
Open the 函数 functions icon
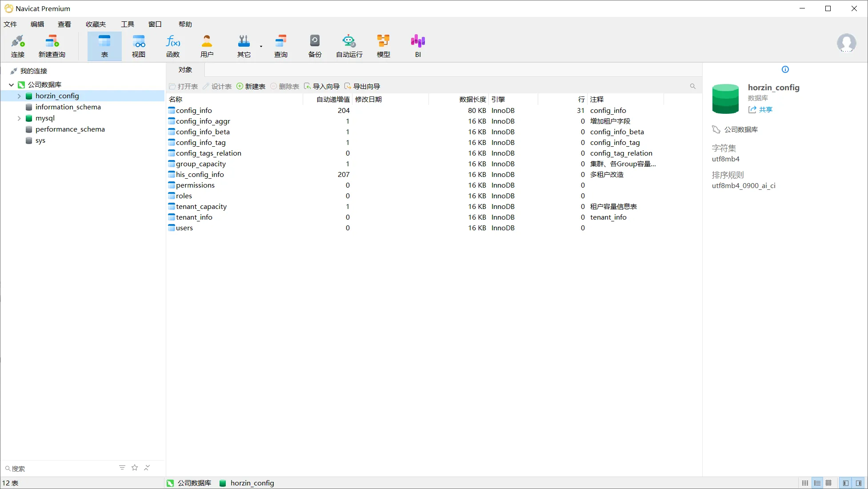(x=173, y=46)
